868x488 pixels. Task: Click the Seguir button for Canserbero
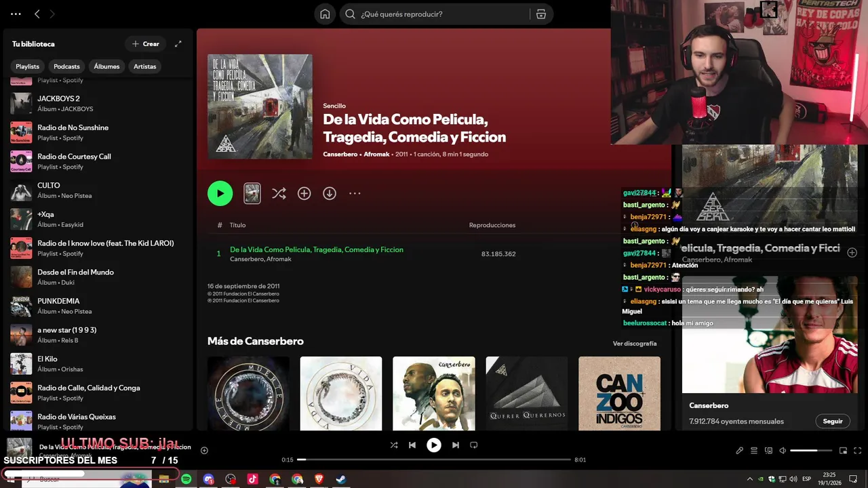click(833, 421)
